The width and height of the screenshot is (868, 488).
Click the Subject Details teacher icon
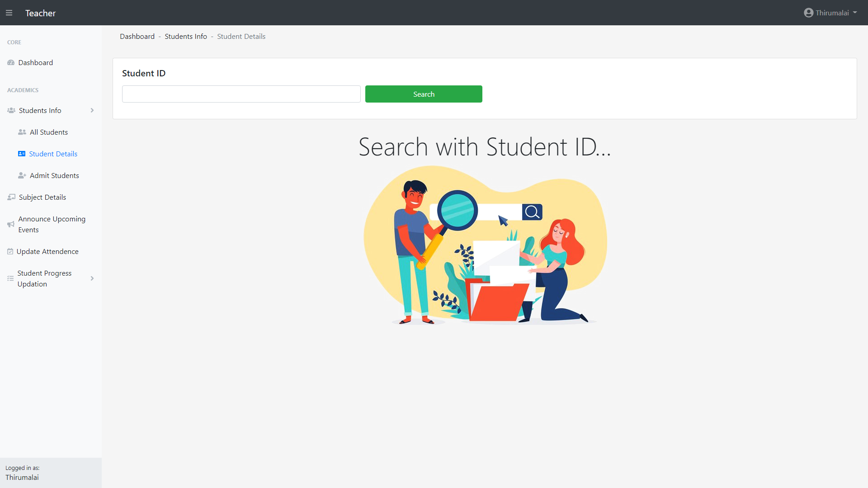(11, 197)
